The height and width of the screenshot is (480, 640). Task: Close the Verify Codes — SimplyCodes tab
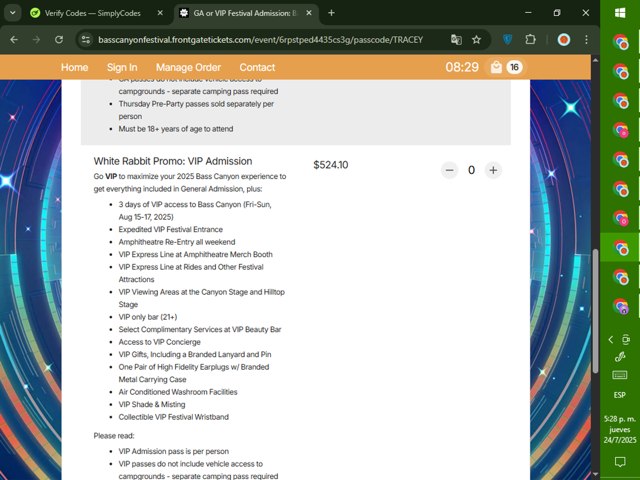click(x=160, y=13)
